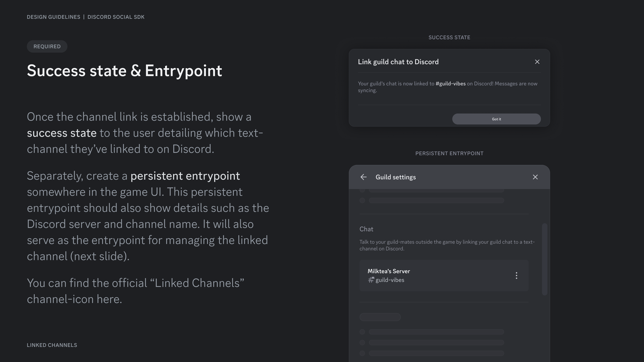Select the DESIGN GUIDELINES header label
644x362 pixels.
tap(53, 17)
